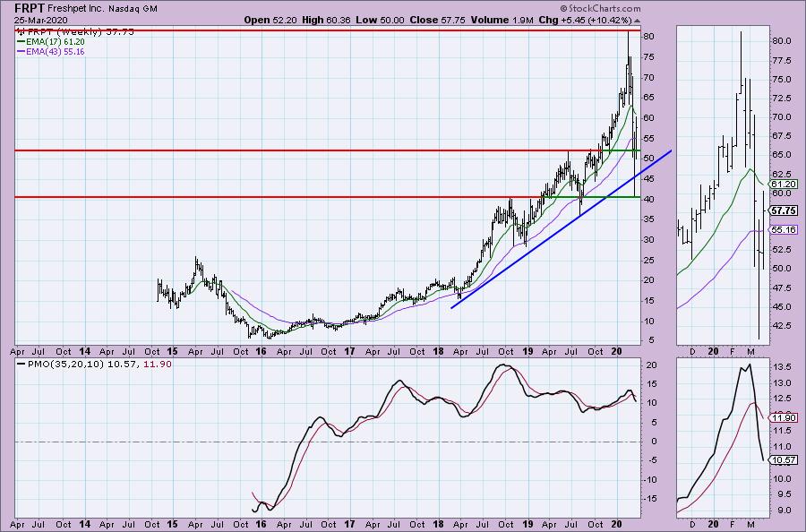
Task: Select the Freshpet Inc. company name
Action: point(76,9)
